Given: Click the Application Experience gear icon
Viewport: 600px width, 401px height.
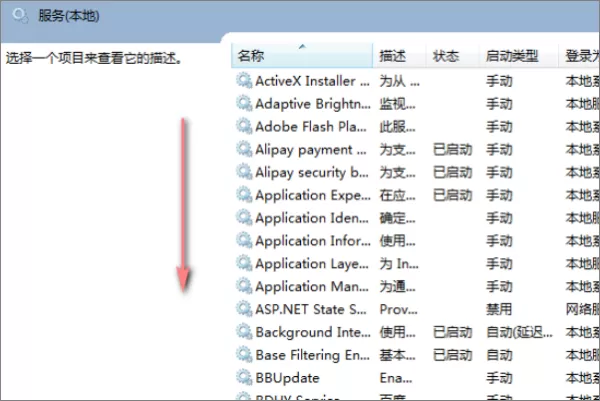Looking at the screenshot, I should [244, 195].
